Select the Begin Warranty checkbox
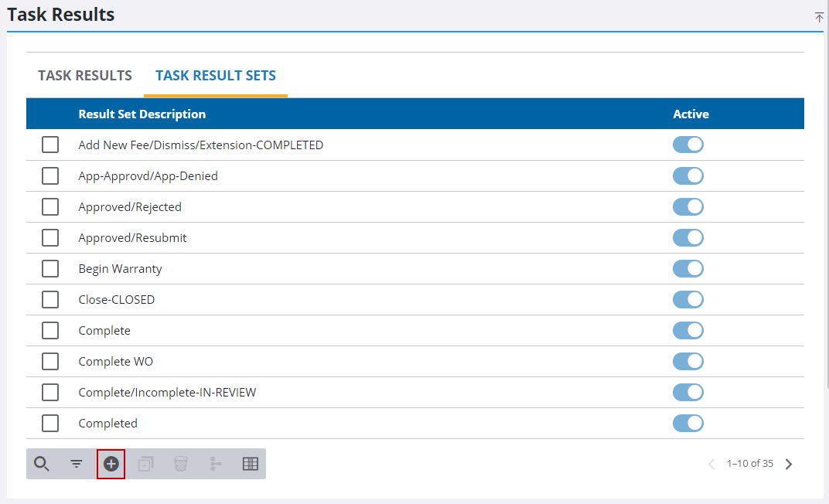Image resolution: width=829 pixels, height=504 pixels. pyautogui.click(x=50, y=269)
